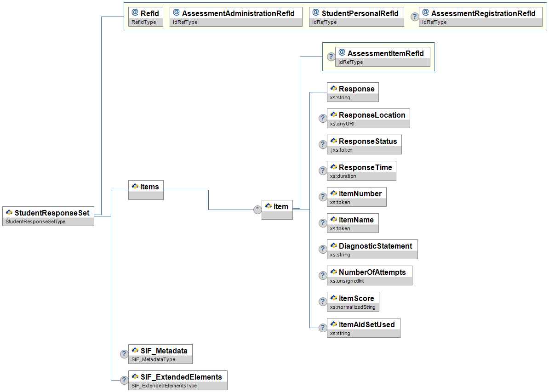Click the help icon next to AssessmentRegistrationRefId

415,17
